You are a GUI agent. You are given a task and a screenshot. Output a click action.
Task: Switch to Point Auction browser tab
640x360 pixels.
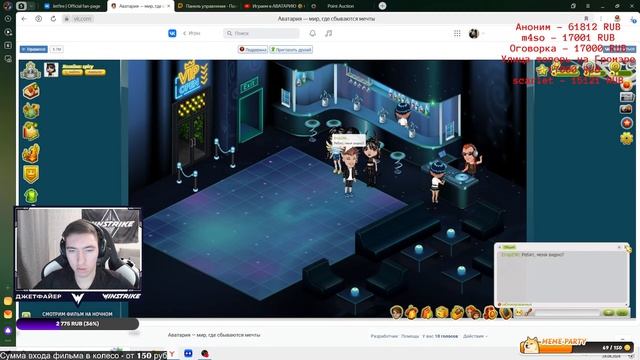coord(340,6)
